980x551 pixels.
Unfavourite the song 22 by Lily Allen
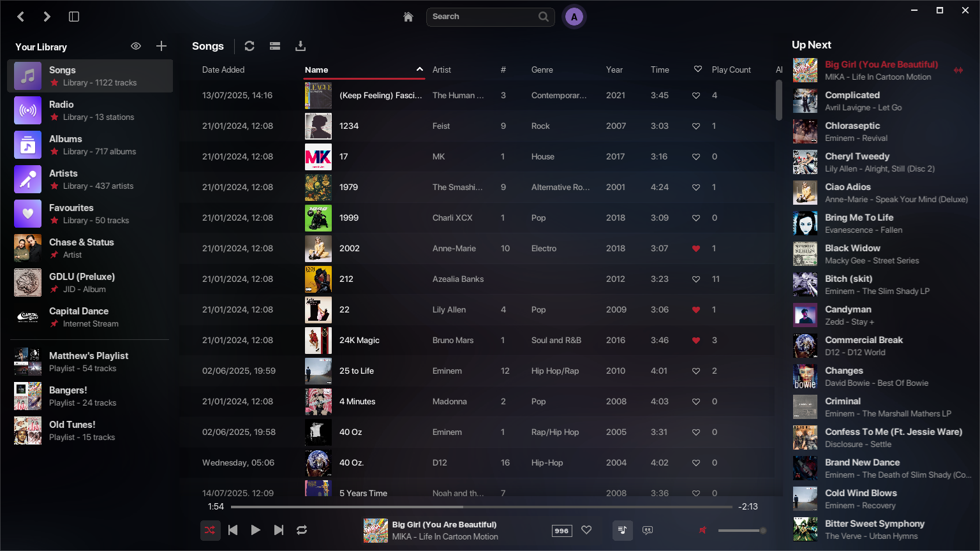pos(696,310)
